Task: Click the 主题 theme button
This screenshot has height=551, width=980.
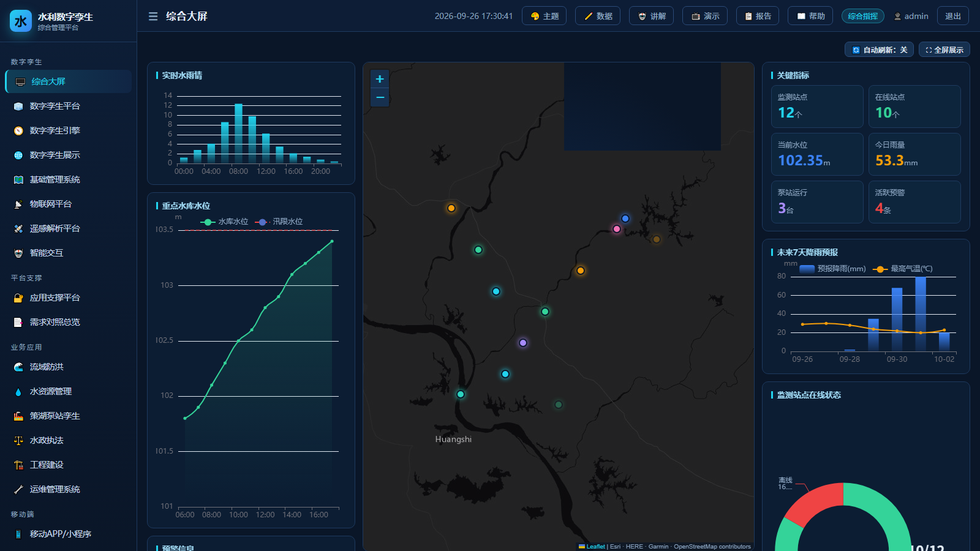Action: 544,16
